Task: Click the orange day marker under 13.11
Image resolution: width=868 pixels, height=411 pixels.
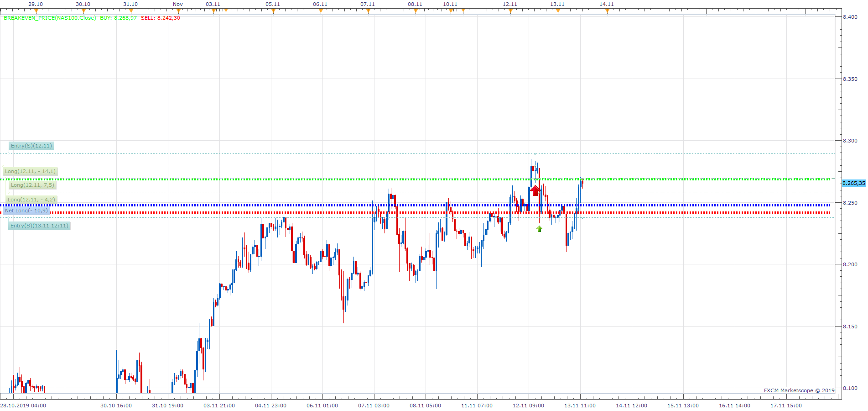Action: pos(558,11)
